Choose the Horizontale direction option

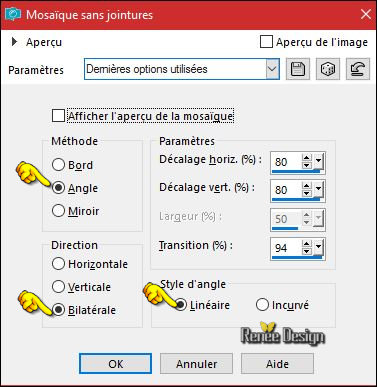58,264
